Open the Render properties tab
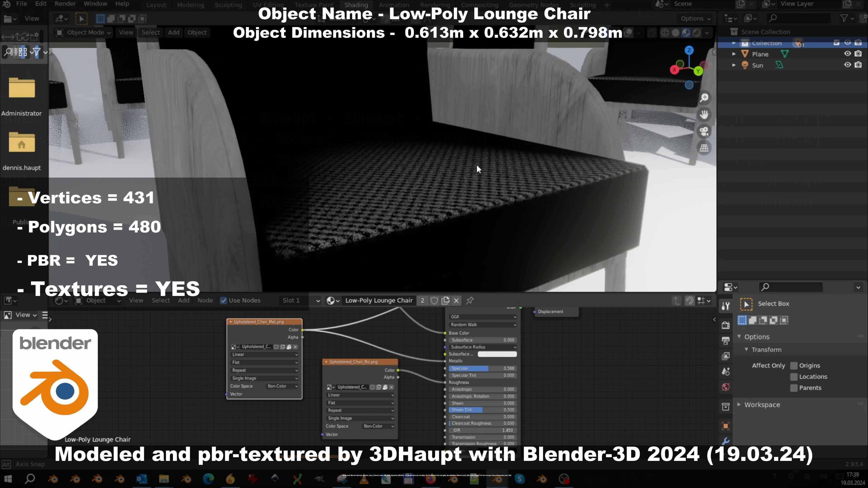Viewport: 868px width, 488px height. [726, 325]
